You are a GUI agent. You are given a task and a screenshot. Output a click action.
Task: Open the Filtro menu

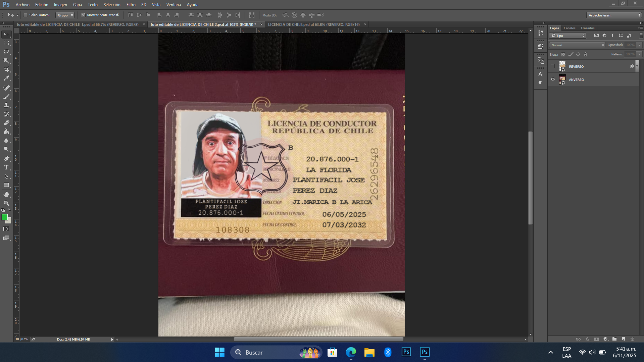coord(131,5)
